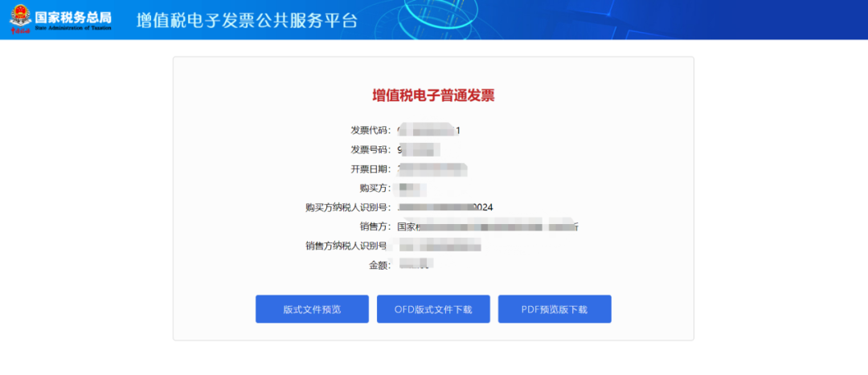Click the blurred 销售方纳税人识别号 value
868x375 pixels.
436,246
